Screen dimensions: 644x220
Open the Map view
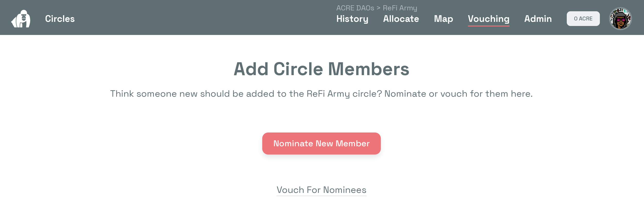(x=443, y=19)
